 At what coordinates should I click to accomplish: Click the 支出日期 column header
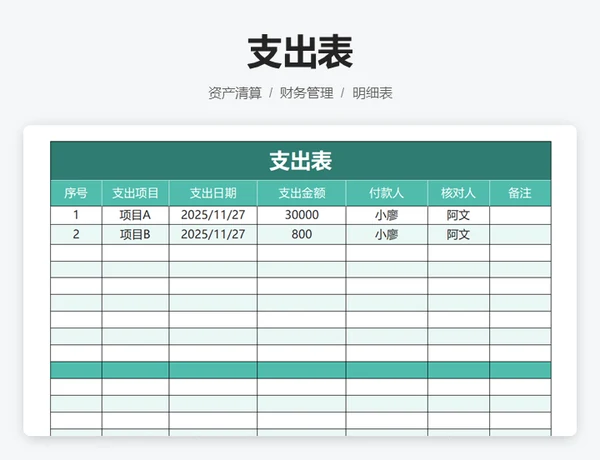point(213,193)
